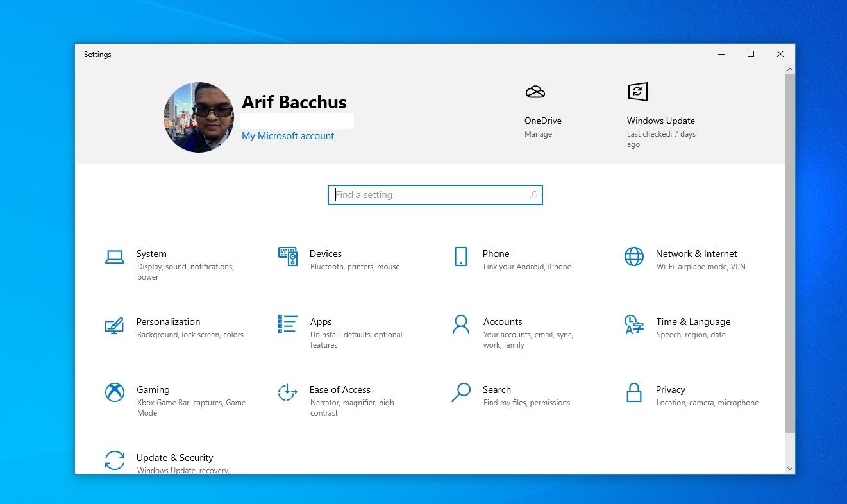This screenshot has height=504, width=847.
Task: Select the Accounts person icon
Action: (x=460, y=324)
